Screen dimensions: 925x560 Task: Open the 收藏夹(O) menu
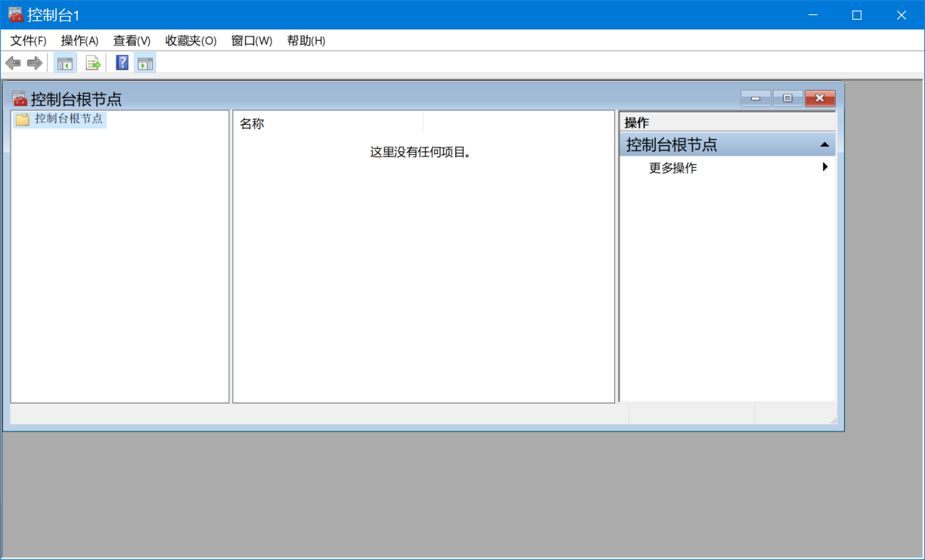pyautogui.click(x=191, y=41)
